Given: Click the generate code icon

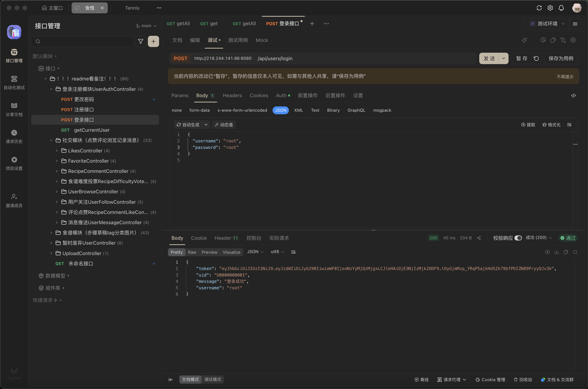Looking at the screenshot, I should click(573, 96).
